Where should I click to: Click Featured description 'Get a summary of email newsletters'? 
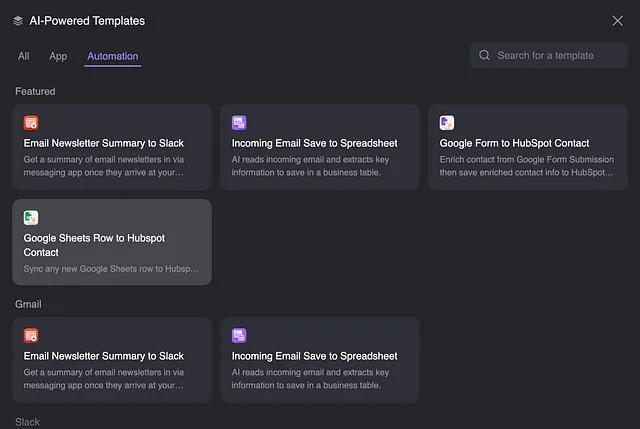coord(104,166)
